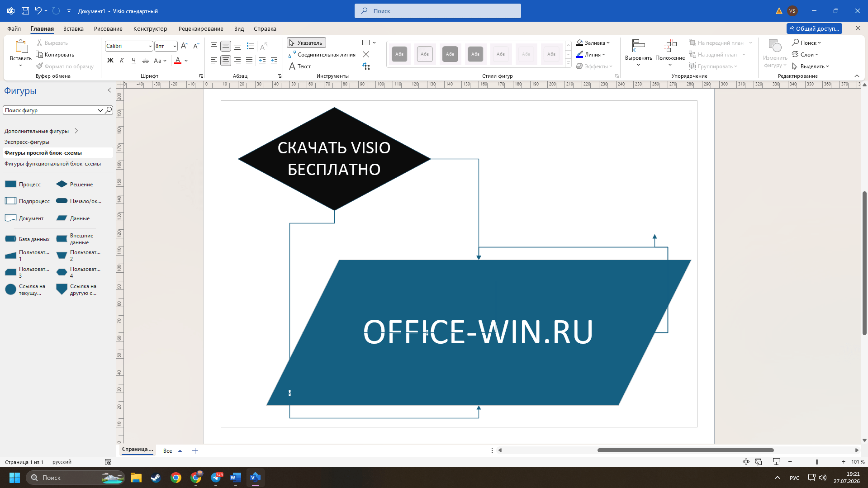This screenshot has height=488, width=868.
Task: Show all pages with Все
Action: pos(172,451)
